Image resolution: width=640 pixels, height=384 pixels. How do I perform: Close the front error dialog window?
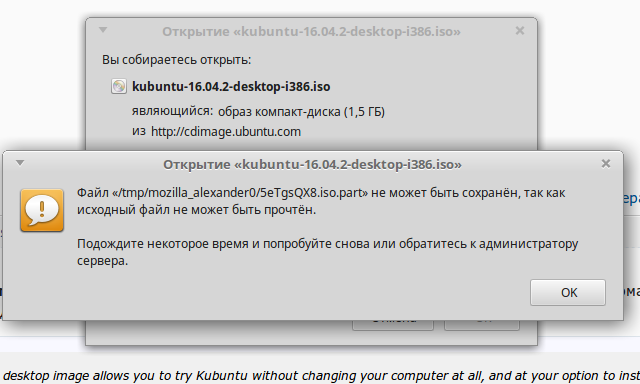click(606, 164)
